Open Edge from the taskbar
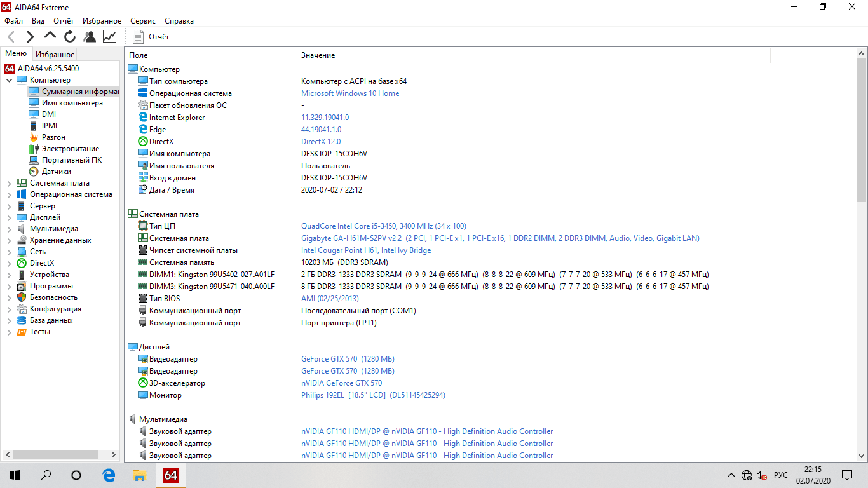Viewport: 868px width, 488px height. click(x=109, y=475)
